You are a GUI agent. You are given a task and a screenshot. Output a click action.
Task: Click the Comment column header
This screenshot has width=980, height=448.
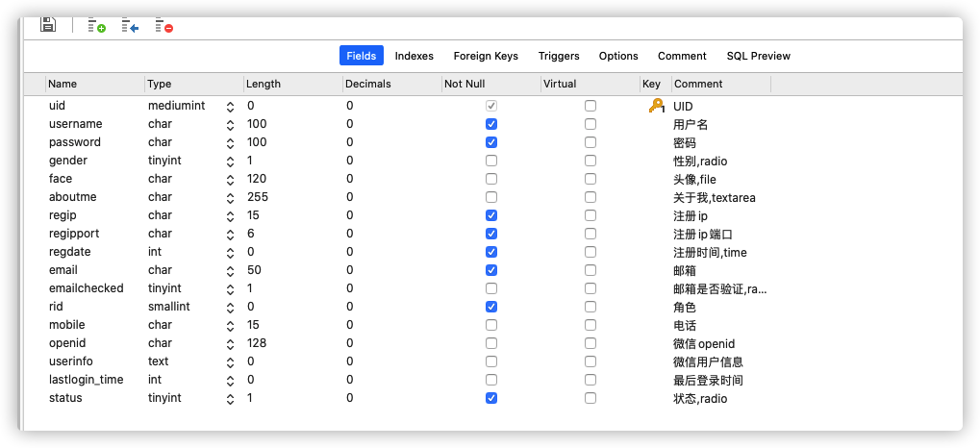[698, 84]
